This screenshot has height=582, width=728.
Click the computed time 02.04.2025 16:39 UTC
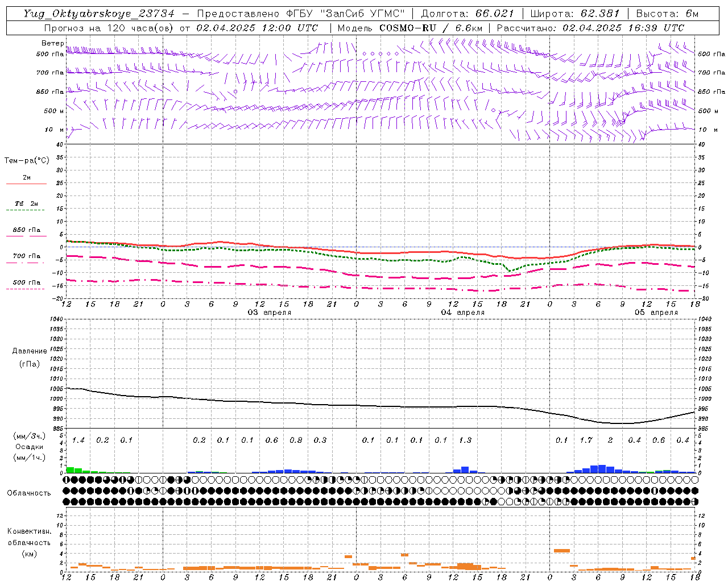coord(623,28)
